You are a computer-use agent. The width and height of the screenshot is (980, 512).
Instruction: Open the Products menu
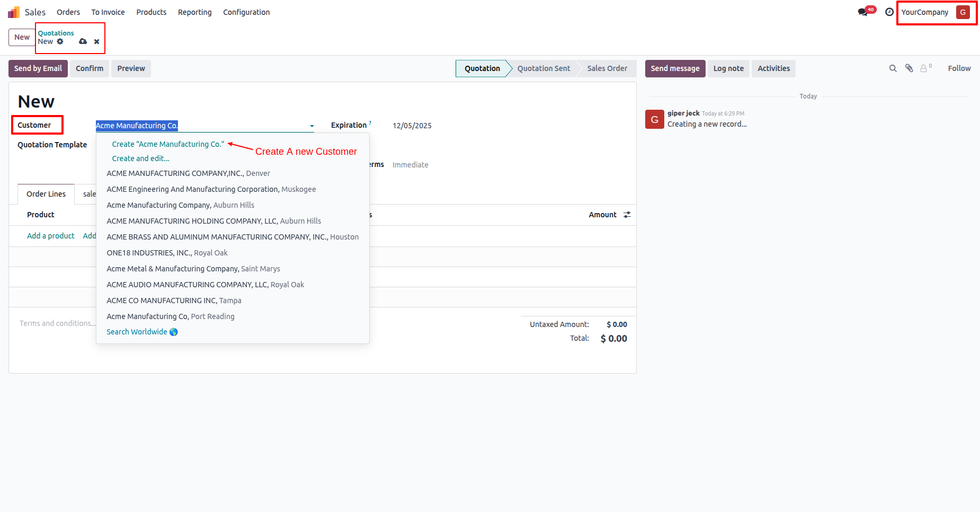click(x=152, y=12)
